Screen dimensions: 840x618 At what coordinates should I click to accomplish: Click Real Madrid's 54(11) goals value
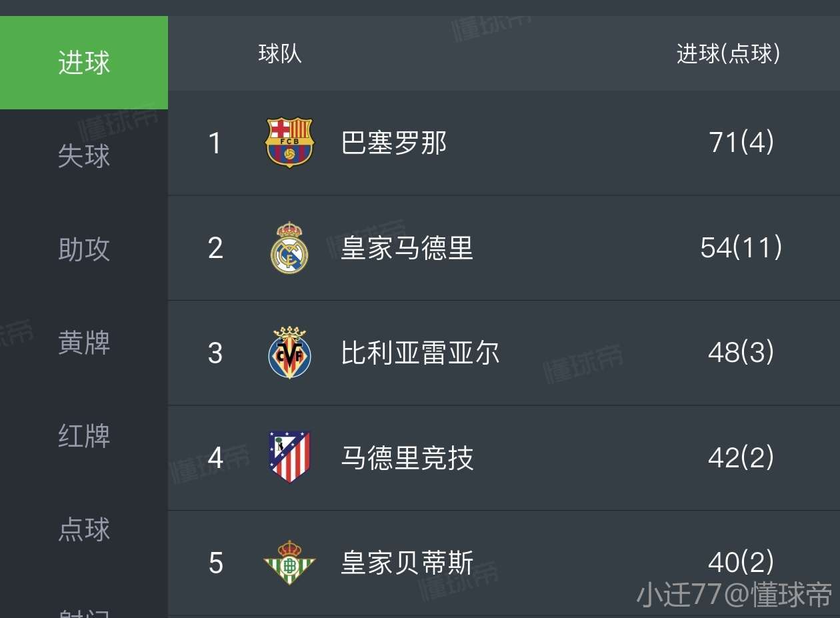(x=741, y=248)
